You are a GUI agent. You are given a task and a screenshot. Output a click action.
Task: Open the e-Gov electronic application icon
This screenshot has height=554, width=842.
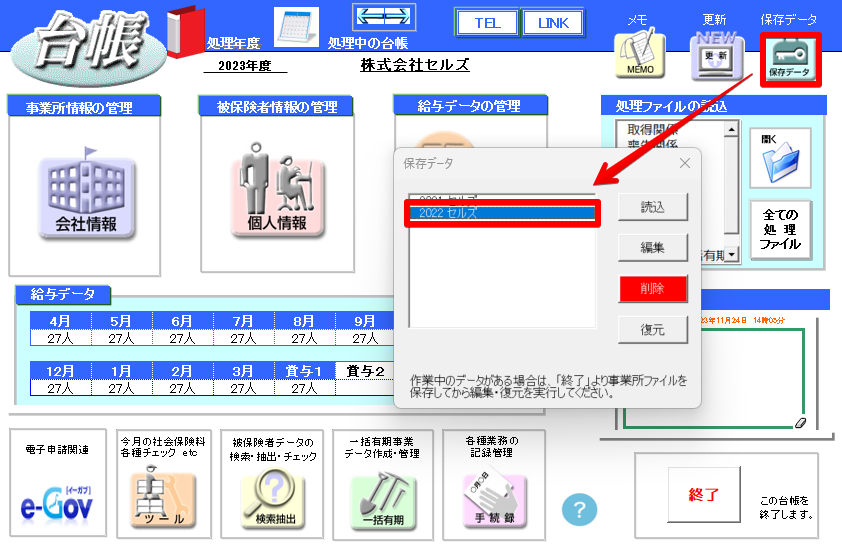pos(57,505)
